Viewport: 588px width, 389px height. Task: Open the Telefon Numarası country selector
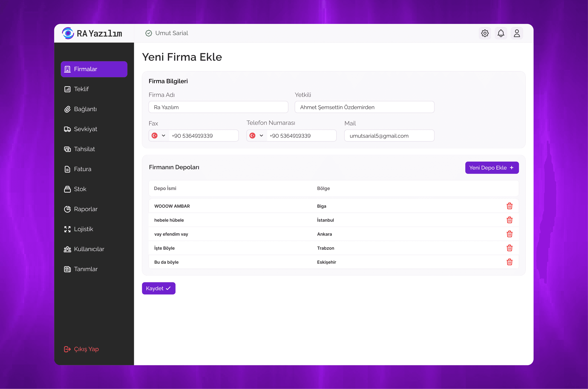[x=256, y=136]
